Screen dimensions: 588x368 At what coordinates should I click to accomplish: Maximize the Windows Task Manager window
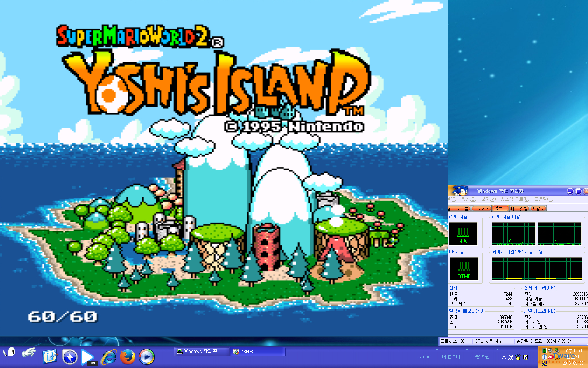pyautogui.click(x=579, y=191)
